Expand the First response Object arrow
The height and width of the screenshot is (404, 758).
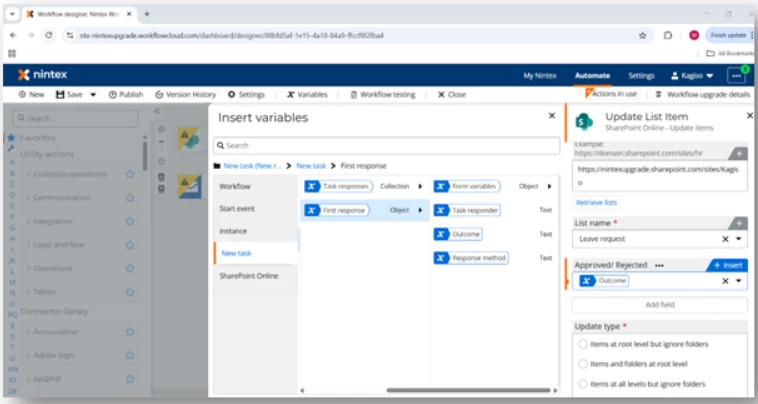(x=420, y=210)
